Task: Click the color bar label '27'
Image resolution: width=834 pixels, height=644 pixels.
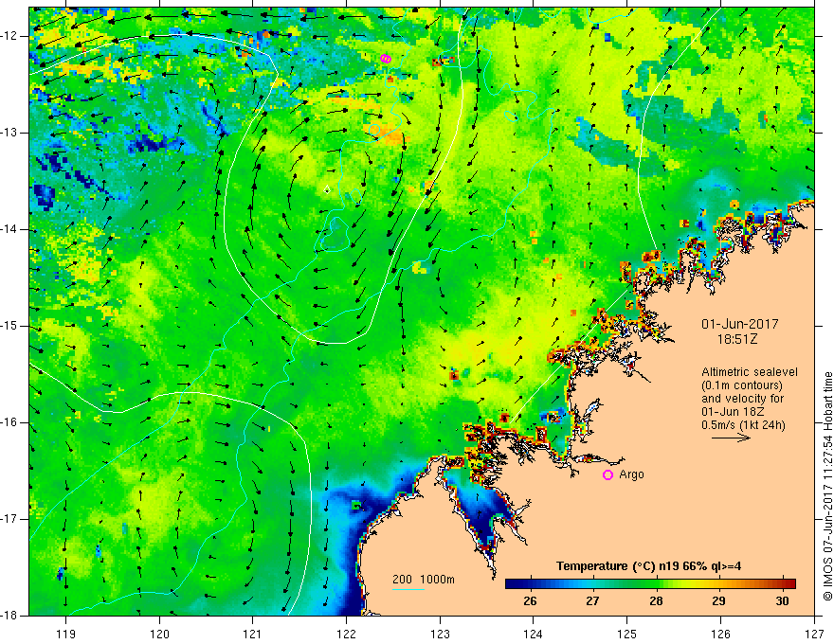Action: 592,601
